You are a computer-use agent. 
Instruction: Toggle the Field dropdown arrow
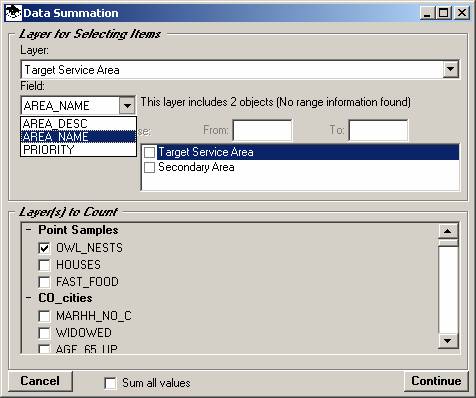click(127, 106)
